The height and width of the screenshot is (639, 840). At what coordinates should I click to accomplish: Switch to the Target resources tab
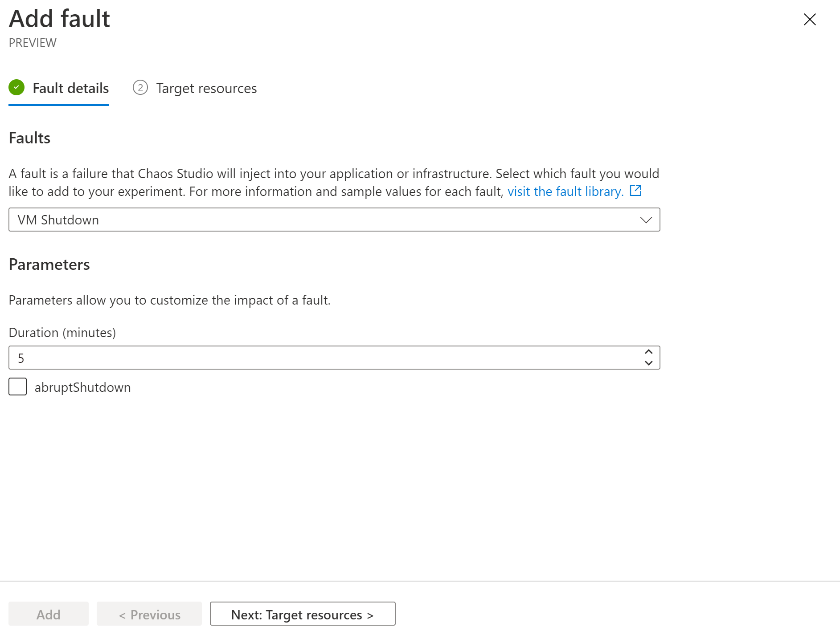coord(206,88)
